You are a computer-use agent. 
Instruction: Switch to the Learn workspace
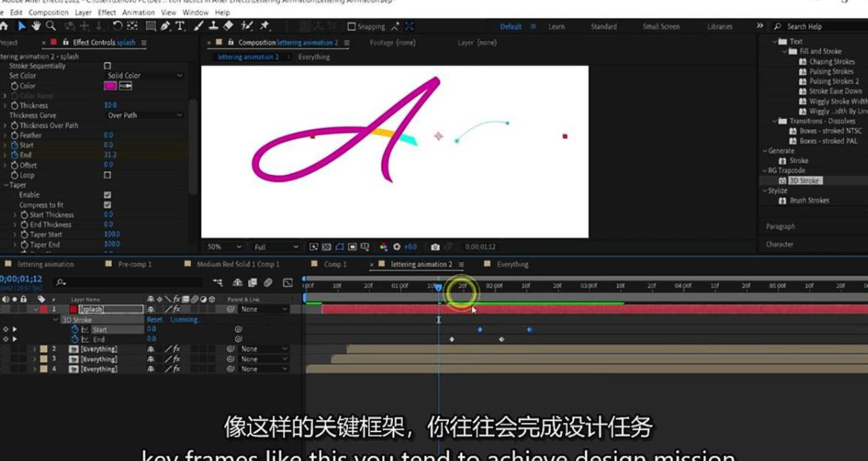[557, 27]
